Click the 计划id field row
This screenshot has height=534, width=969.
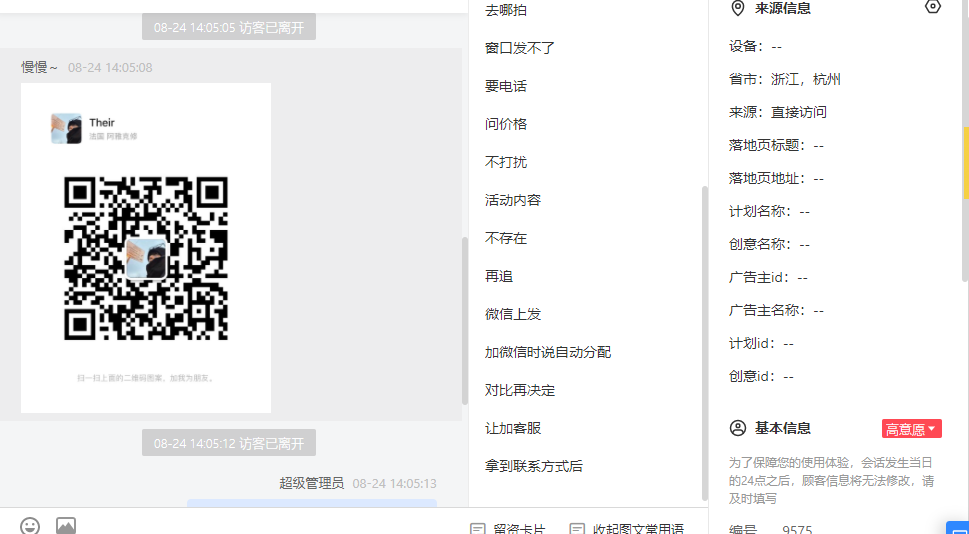[761, 343]
